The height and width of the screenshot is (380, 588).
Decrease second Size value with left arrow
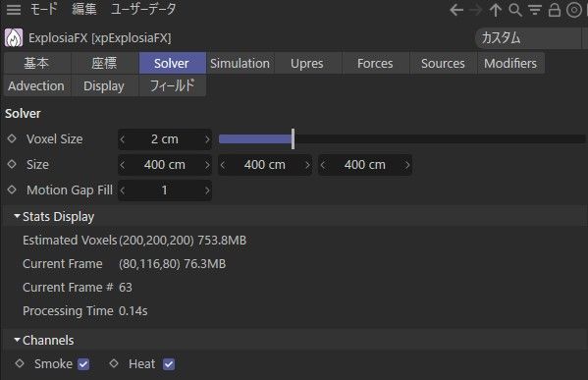coord(223,165)
